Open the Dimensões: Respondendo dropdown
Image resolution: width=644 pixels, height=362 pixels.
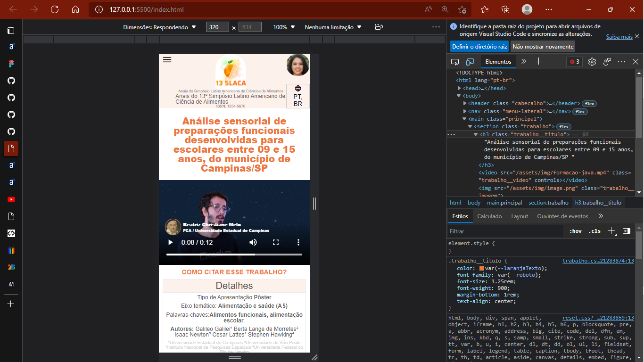(x=159, y=27)
